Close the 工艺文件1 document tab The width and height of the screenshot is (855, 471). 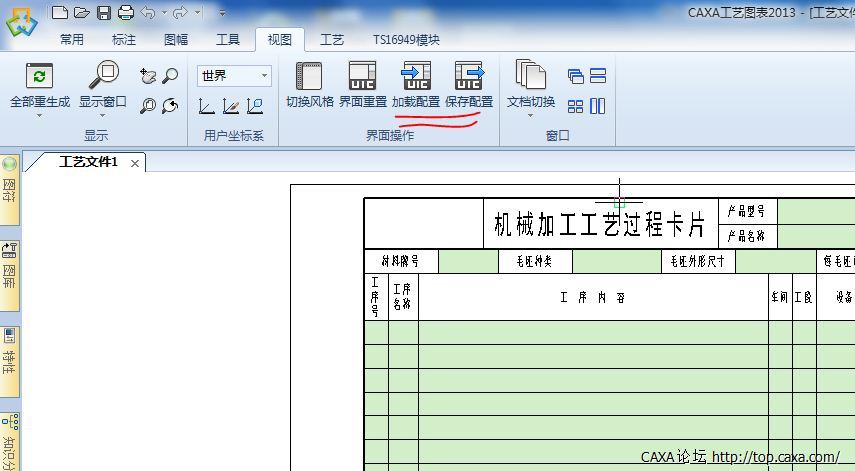135,163
